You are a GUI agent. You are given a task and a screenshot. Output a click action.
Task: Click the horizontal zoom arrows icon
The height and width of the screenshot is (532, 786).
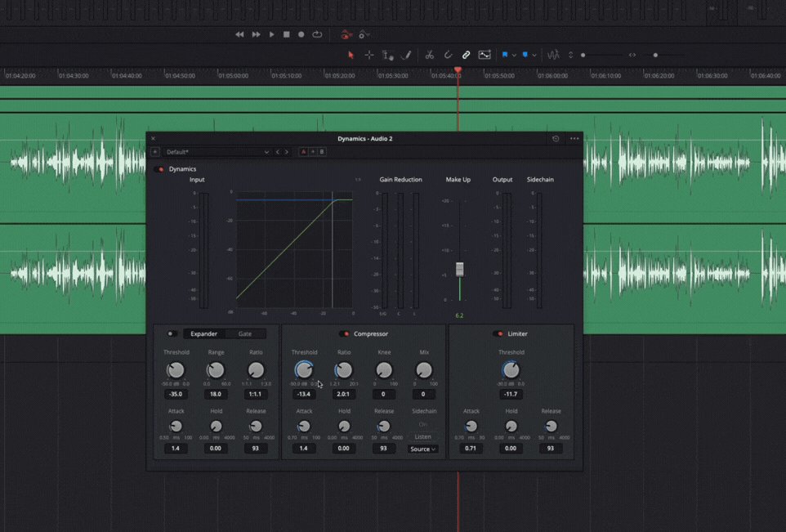pyautogui.click(x=632, y=55)
